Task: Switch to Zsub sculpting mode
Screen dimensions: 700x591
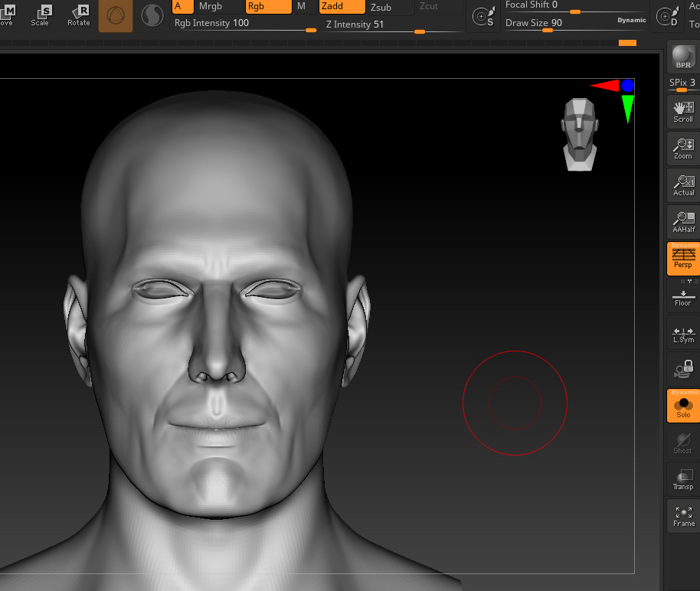Action: [x=390, y=7]
